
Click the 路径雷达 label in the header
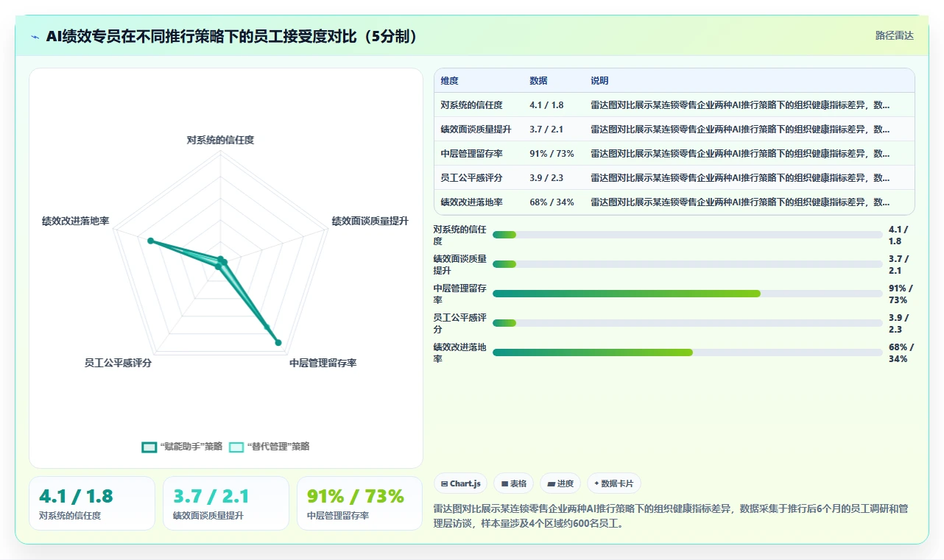click(895, 35)
